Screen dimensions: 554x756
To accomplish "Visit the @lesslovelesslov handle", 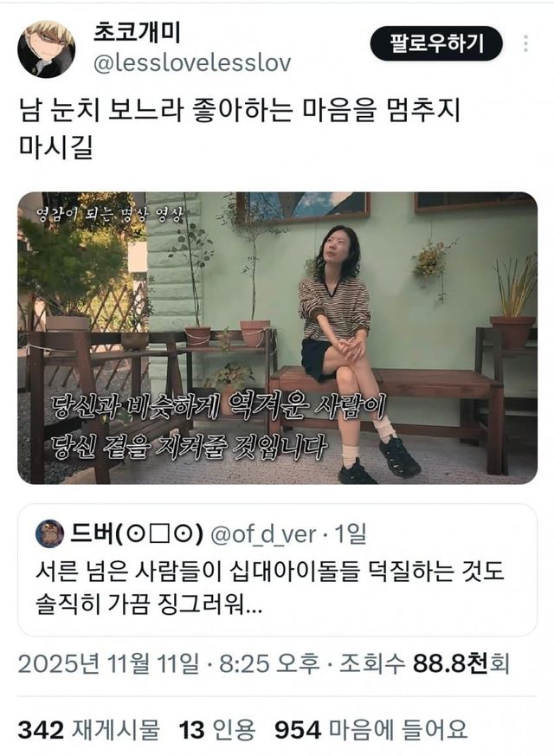I will 192,63.
